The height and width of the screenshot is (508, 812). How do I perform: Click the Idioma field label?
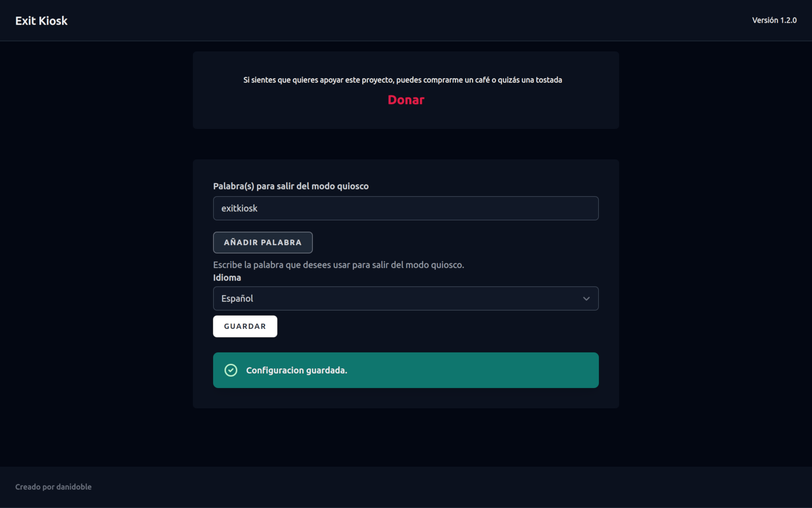(227, 277)
